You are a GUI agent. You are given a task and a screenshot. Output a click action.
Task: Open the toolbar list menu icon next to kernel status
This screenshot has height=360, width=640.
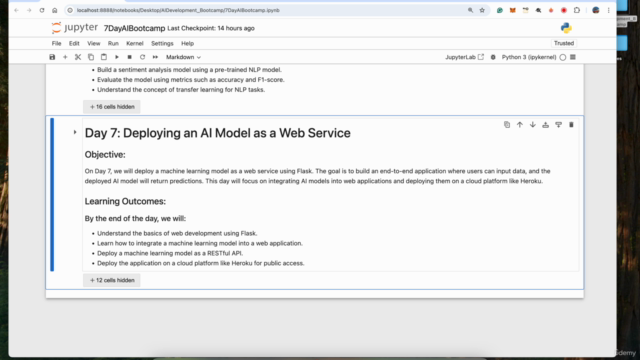pyautogui.click(x=573, y=57)
